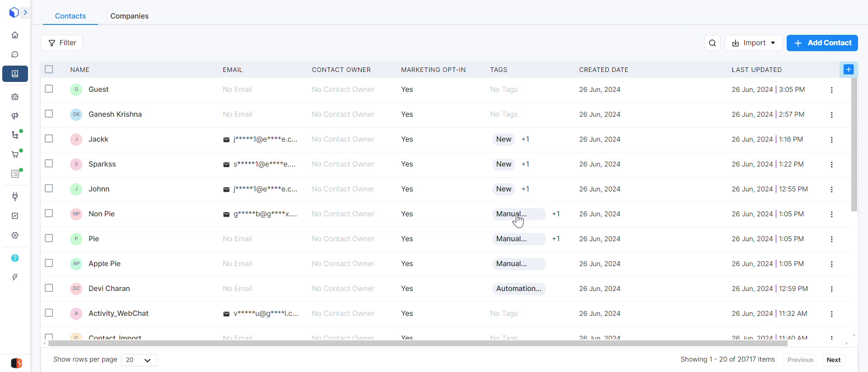
Task: Select the Ganesh Krishna row checkbox
Action: tap(49, 114)
